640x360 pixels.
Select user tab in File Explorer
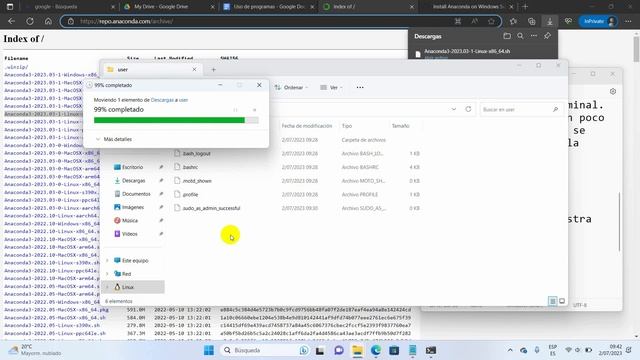pyautogui.click(x=150, y=70)
